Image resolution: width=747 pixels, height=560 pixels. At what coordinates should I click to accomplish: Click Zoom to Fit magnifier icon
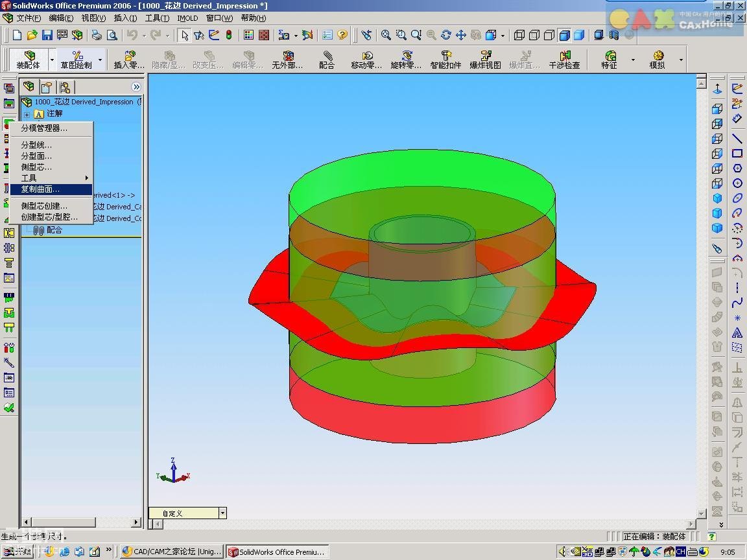tap(386, 35)
